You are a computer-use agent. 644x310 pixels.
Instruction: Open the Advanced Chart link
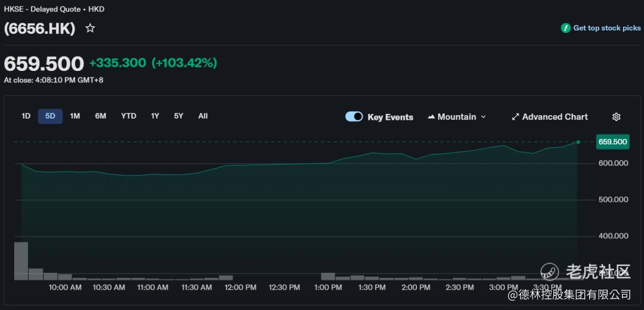point(555,117)
